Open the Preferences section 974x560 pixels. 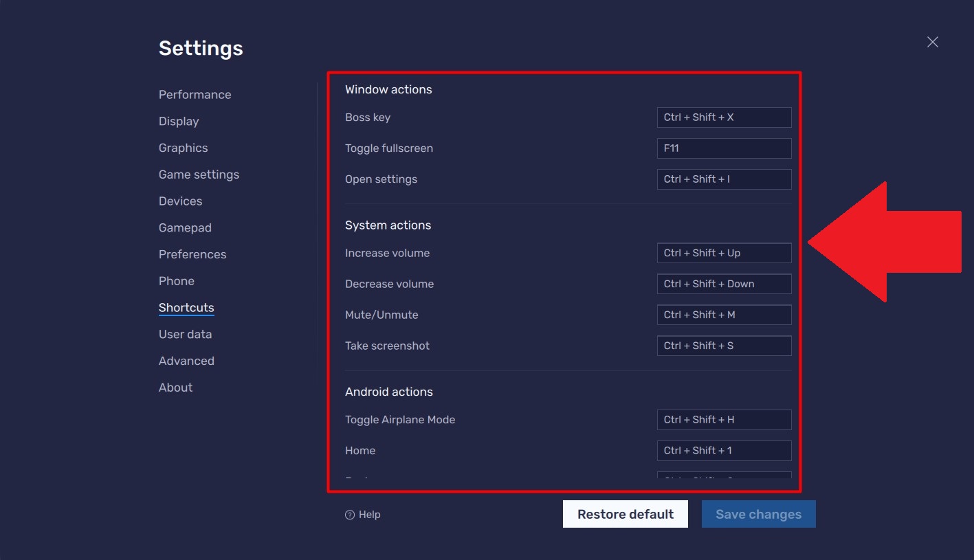click(x=192, y=254)
